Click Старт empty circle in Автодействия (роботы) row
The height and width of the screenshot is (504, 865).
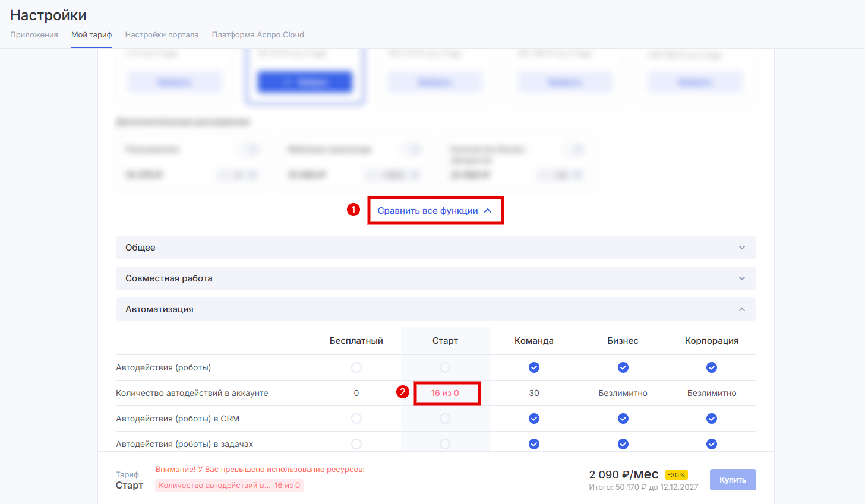(445, 367)
